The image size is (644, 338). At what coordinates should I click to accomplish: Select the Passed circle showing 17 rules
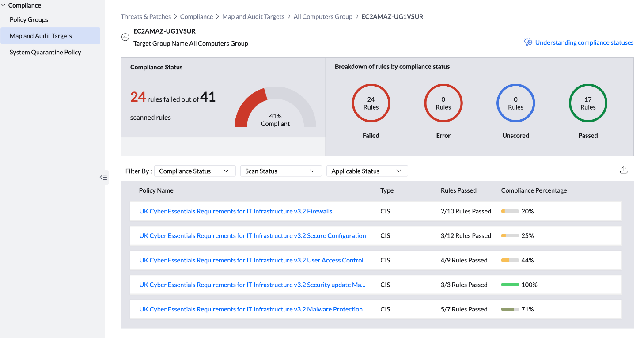click(x=588, y=103)
